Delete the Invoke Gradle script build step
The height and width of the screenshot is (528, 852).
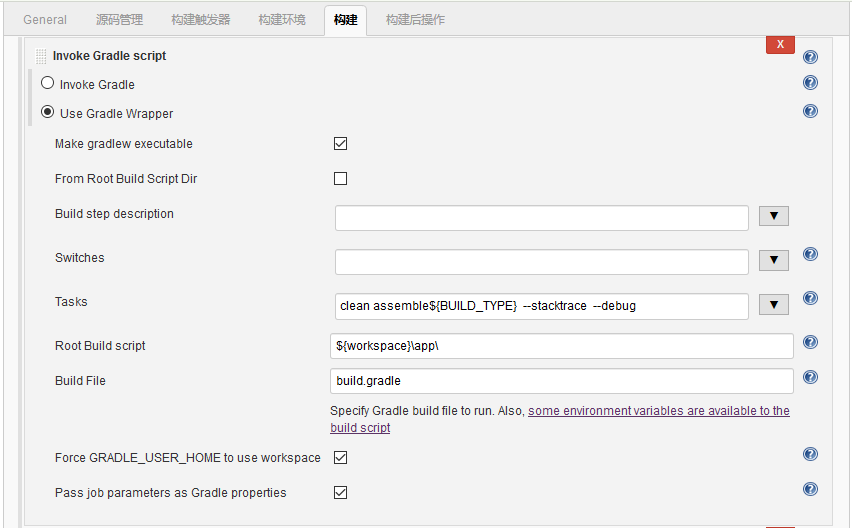[x=780, y=45]
